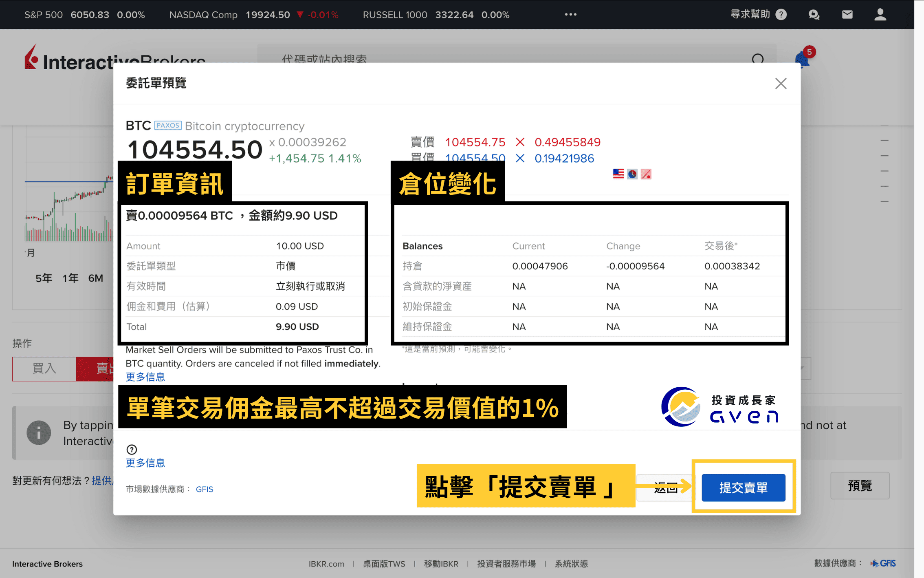Click the US flag icon

618,174
